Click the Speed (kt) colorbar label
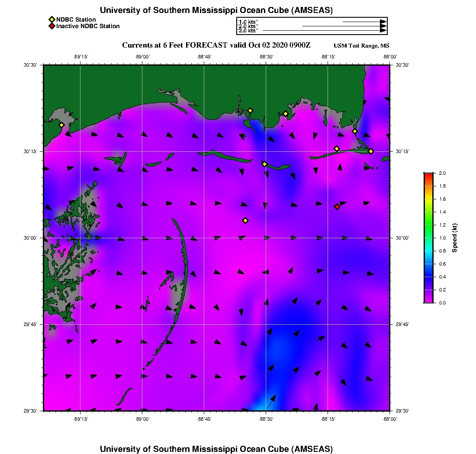The width and height of the screenshot is (476, 454). 455,238
